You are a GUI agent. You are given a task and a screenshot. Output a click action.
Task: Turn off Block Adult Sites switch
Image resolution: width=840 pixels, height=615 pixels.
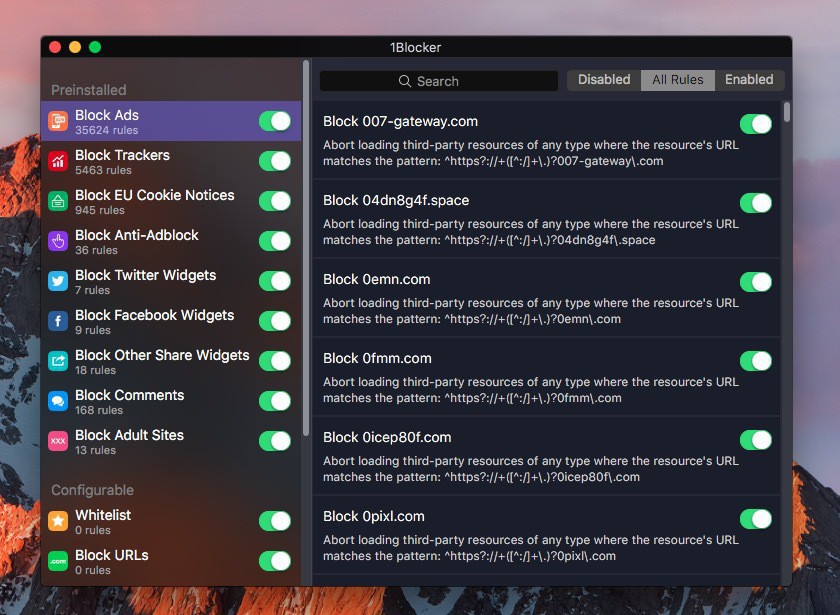275,441
